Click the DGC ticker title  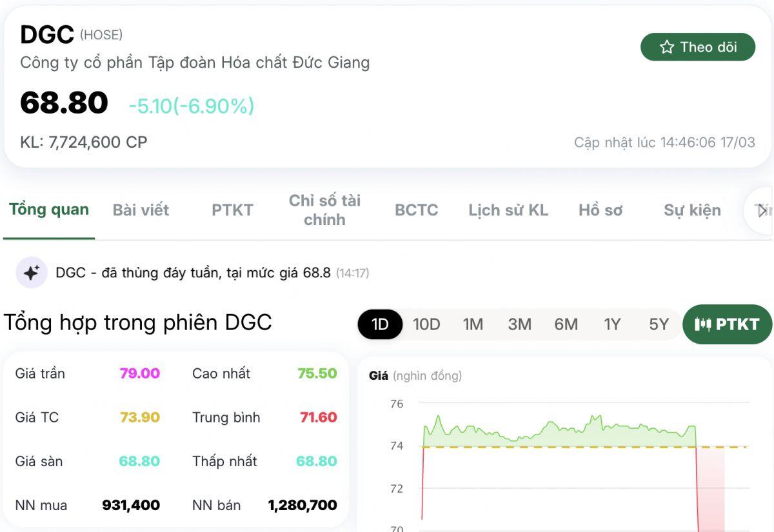click(47, 35)
